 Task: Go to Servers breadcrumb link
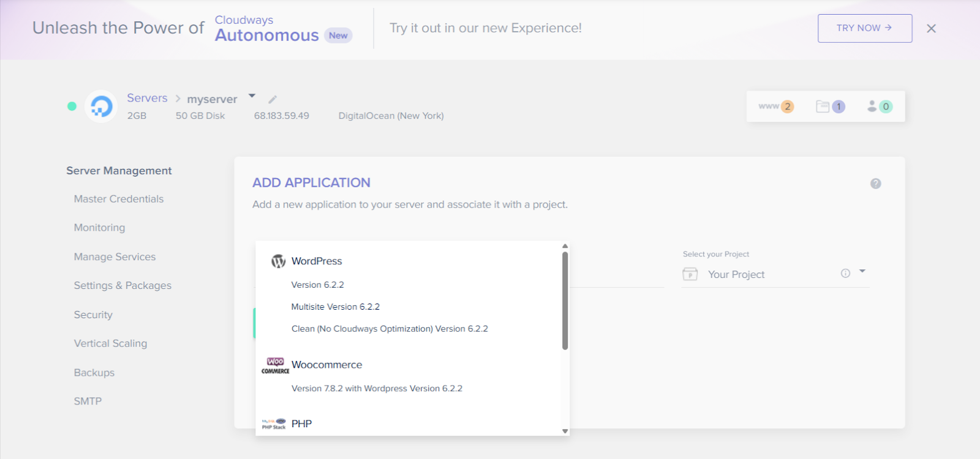[x=147, y=98]
